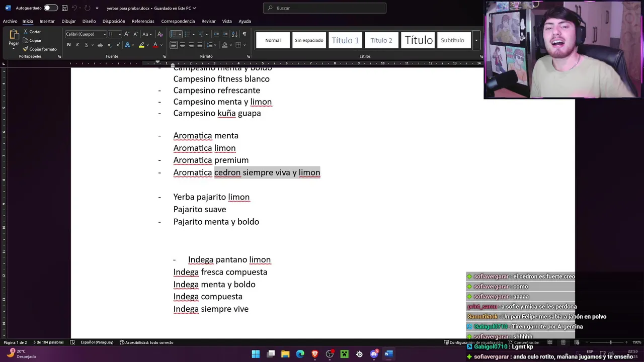Click the Buscar search box
Screen dimensions: 644x362
(x=325, y=8)
